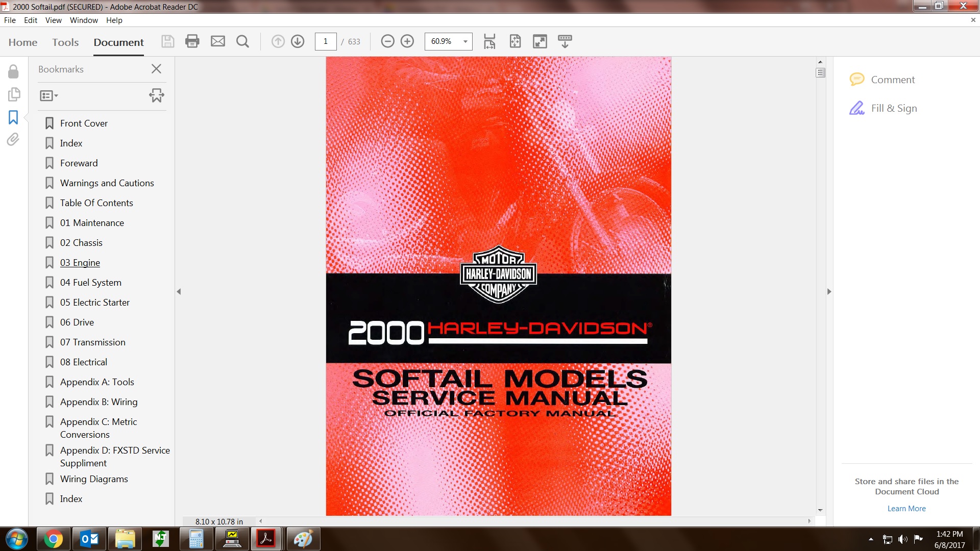Open the zoom level dropdown
Image resolution: width=980 pixels, height=551 pixels.
(465, 41)
